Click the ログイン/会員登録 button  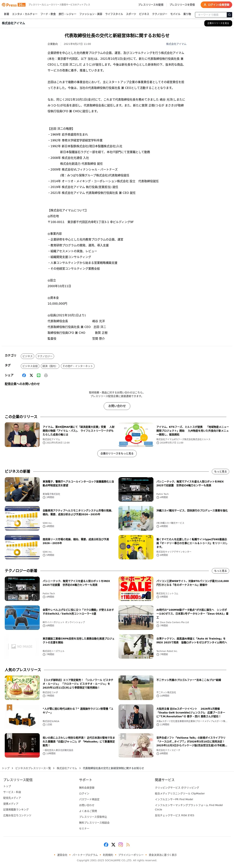click(216, 5)
